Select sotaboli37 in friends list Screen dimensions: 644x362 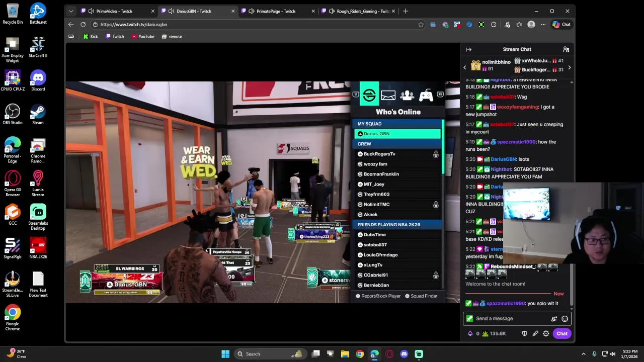397,244
